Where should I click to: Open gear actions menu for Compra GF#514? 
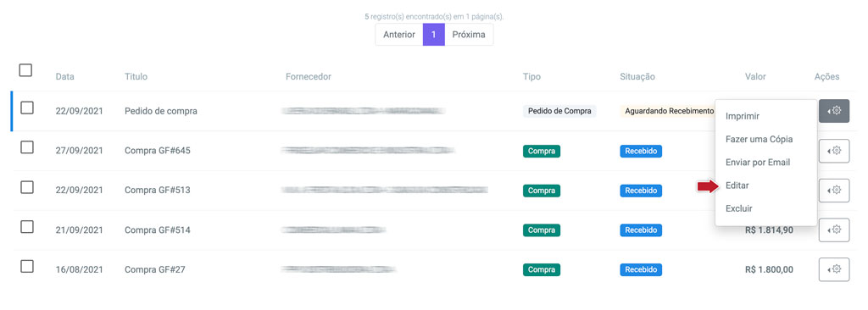tap(834, 230)
